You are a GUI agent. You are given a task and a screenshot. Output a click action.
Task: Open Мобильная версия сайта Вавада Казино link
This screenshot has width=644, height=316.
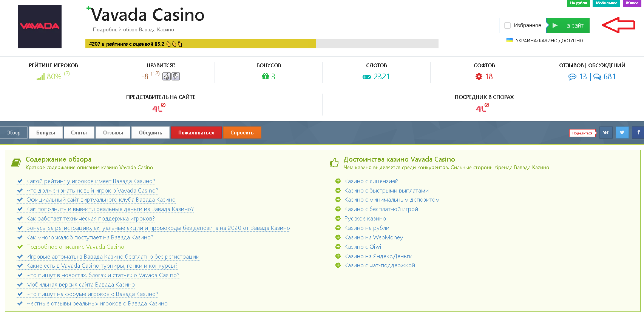click(80, 285)
